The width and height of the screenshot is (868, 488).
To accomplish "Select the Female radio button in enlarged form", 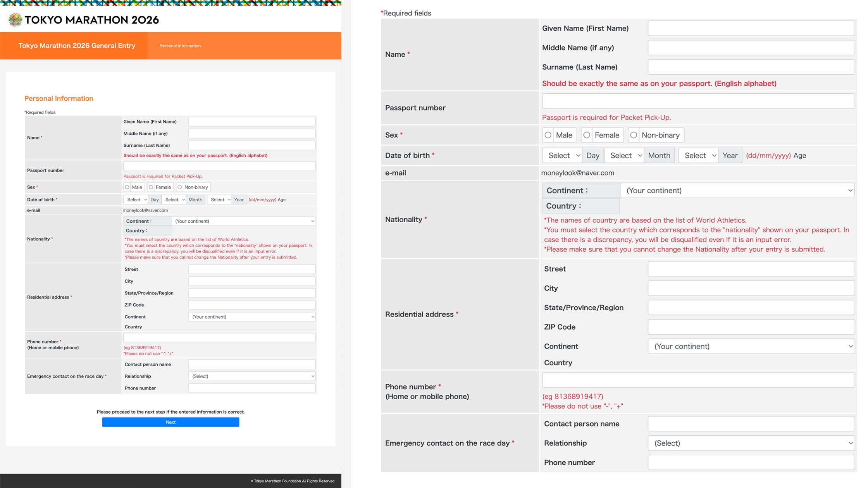I will click(x=587, y=135).
